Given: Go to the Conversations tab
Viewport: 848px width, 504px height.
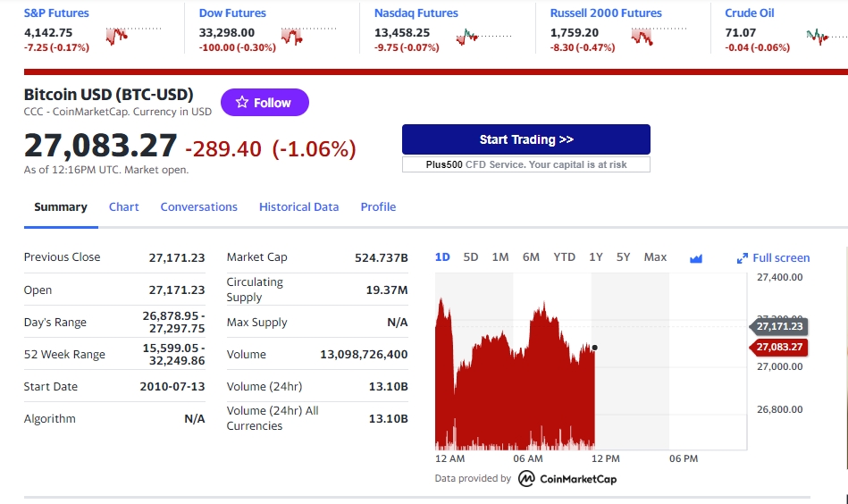Looking at the screenshot, I should tap(198, 206).
